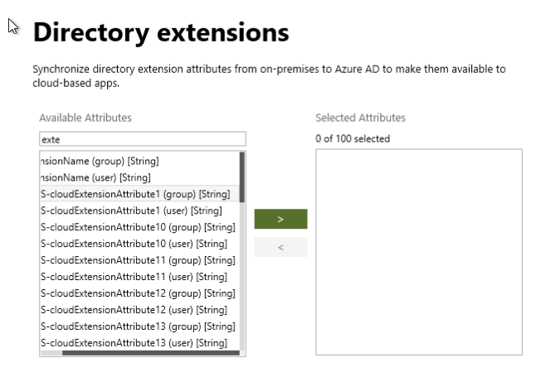546x392 pixels.
Task: Click the Directory extensions heading
Action: [x=160, y=33]
